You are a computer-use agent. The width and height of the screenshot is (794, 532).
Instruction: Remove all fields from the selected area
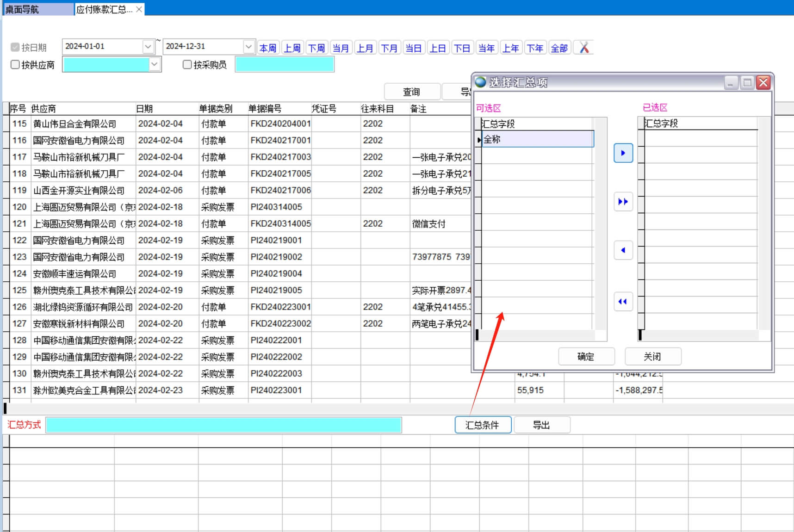coord(623,302)
